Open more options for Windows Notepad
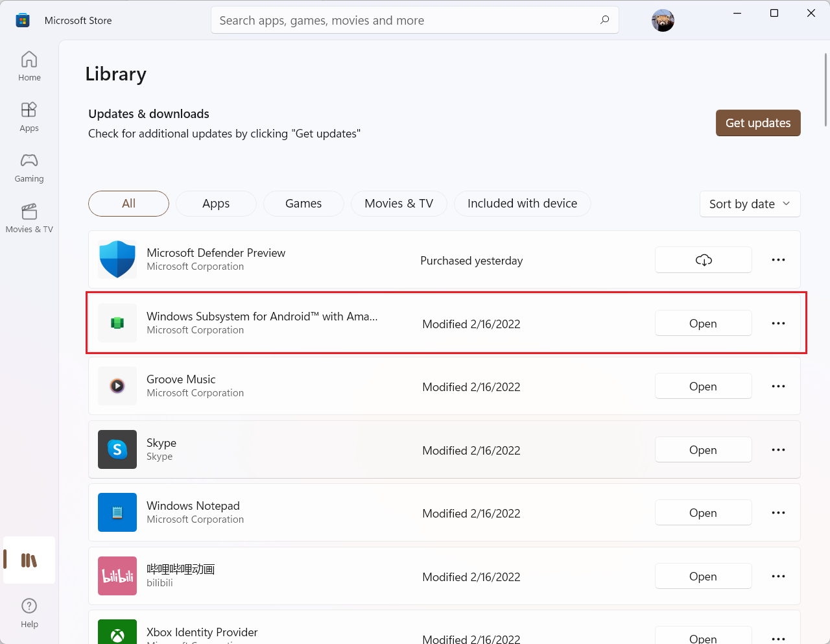Image resolution: width=830 pixels, height=644 pixels. (x=778, y=512)
